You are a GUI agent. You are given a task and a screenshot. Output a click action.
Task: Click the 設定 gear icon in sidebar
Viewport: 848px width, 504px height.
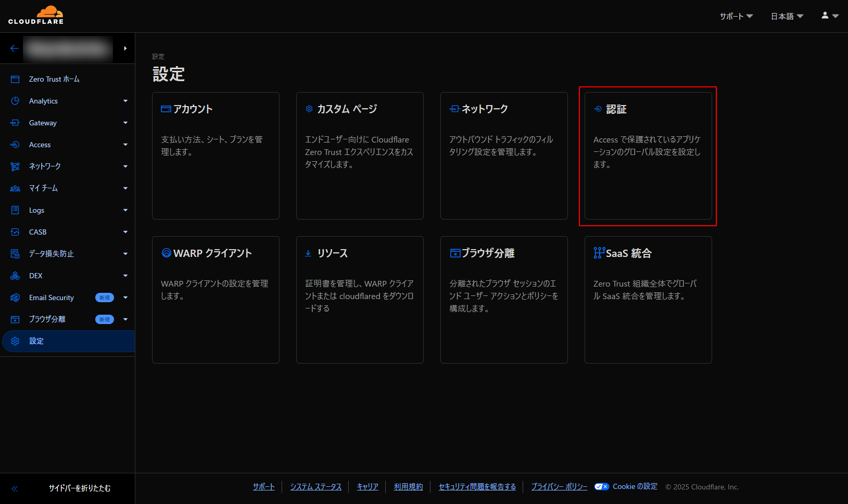15,341
